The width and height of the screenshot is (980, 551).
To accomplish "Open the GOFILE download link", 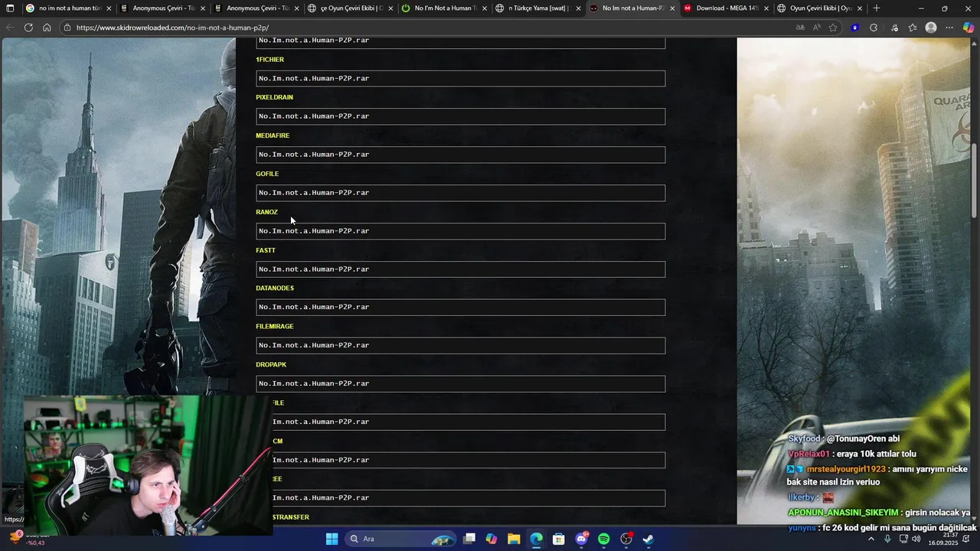I will [x=267, y=174].
